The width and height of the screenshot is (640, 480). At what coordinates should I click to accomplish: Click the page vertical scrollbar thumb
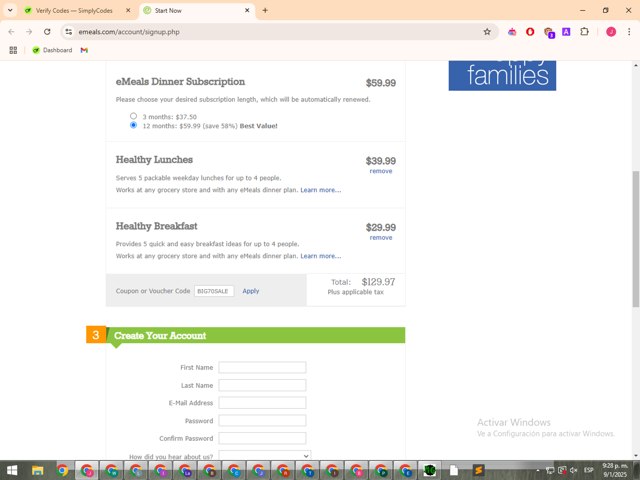[636, 239]
